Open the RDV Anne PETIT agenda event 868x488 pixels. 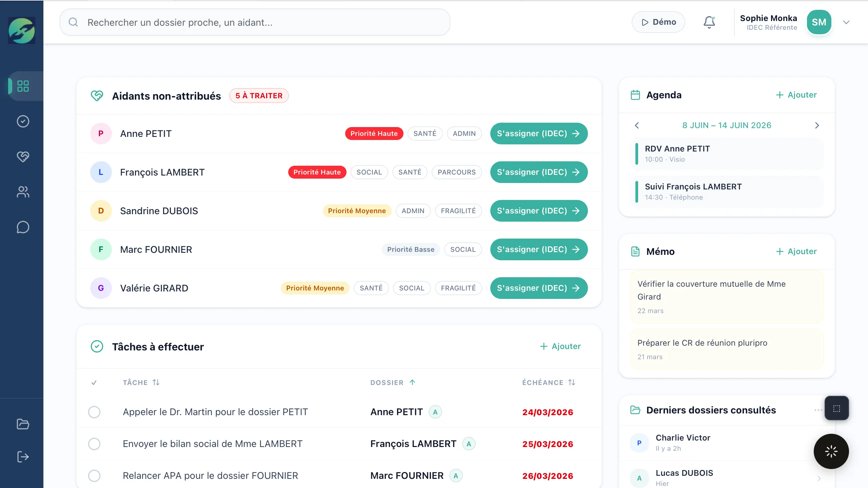(727, 154)
